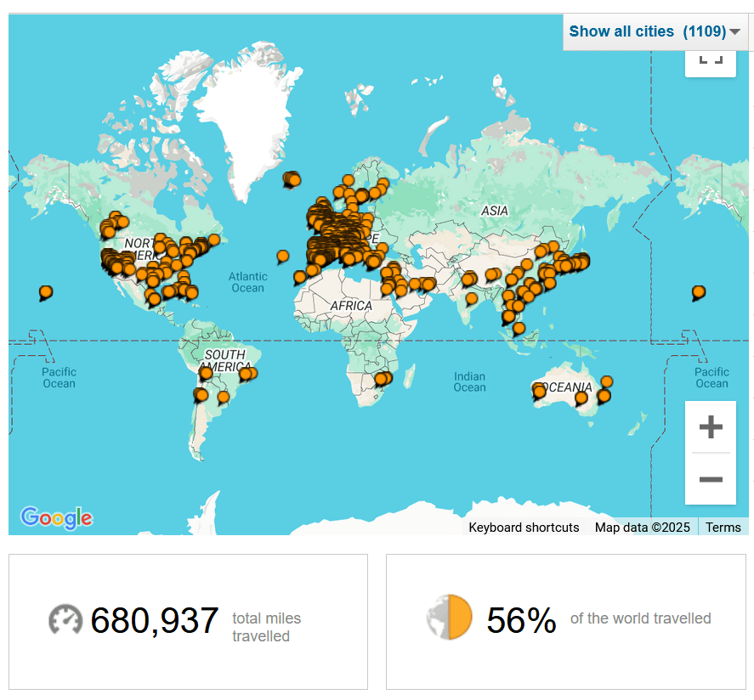
Task: Click the half-filled globe percentage icon
Action: tap(448, 618)
